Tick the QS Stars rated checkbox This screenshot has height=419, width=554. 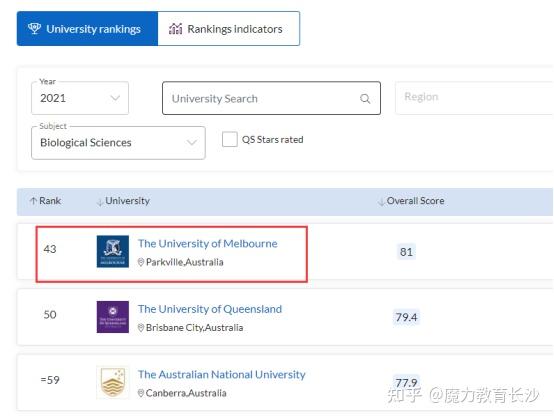pos(230,139)
